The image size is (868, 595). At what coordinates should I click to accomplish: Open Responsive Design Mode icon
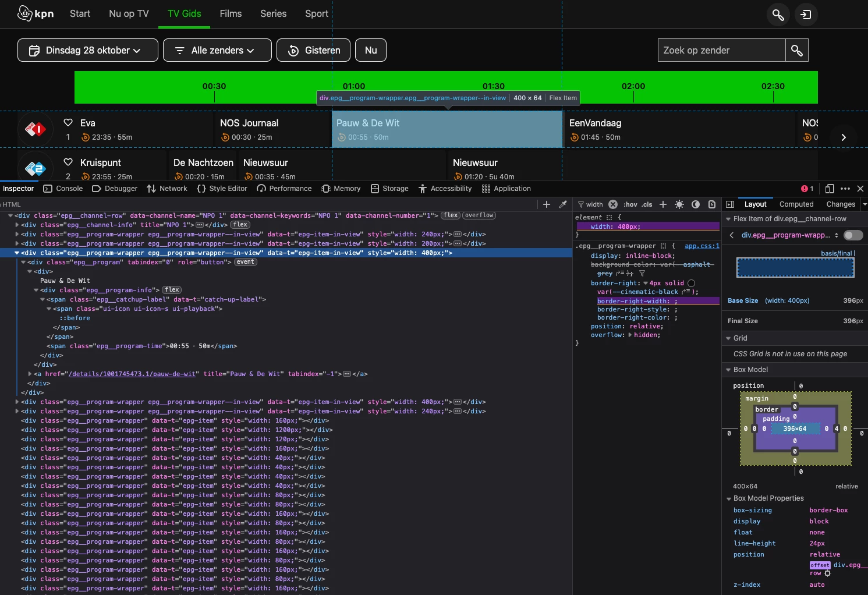click(830, 189)
